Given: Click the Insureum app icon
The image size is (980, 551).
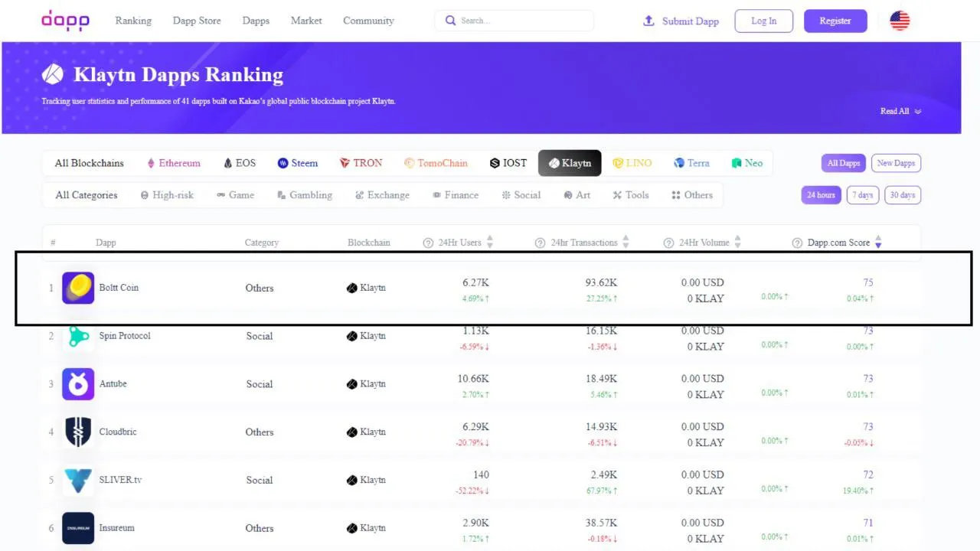Looking at the screenshot, I should point(78,528).
